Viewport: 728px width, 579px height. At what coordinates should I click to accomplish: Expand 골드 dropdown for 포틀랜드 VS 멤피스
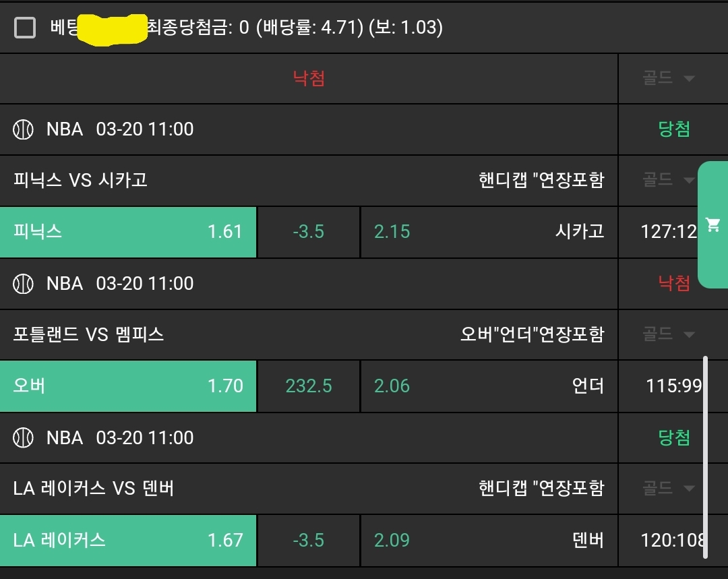tap(668, 334)
